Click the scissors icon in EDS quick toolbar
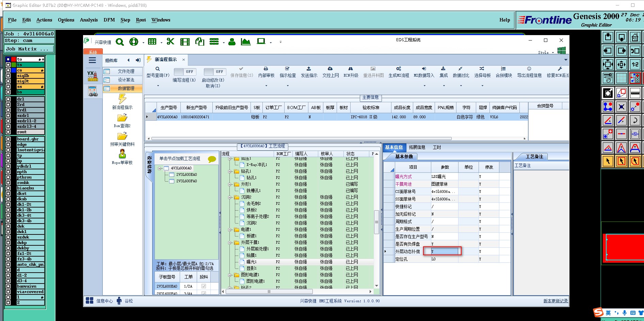This screenshot has width=644, height=321. 171,42
